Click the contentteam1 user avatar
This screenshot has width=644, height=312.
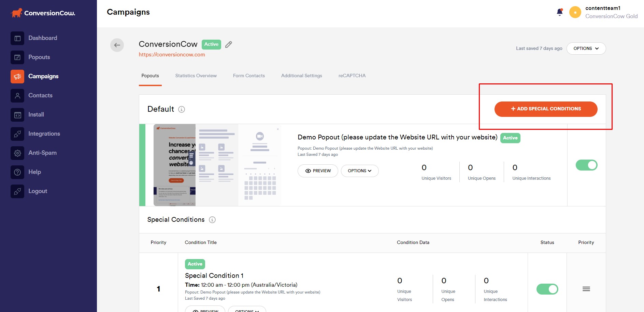(x=575, y=12)
